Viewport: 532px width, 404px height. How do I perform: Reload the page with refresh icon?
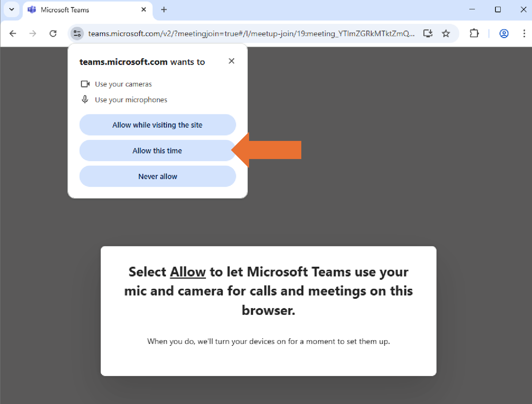tap(53, 33)
